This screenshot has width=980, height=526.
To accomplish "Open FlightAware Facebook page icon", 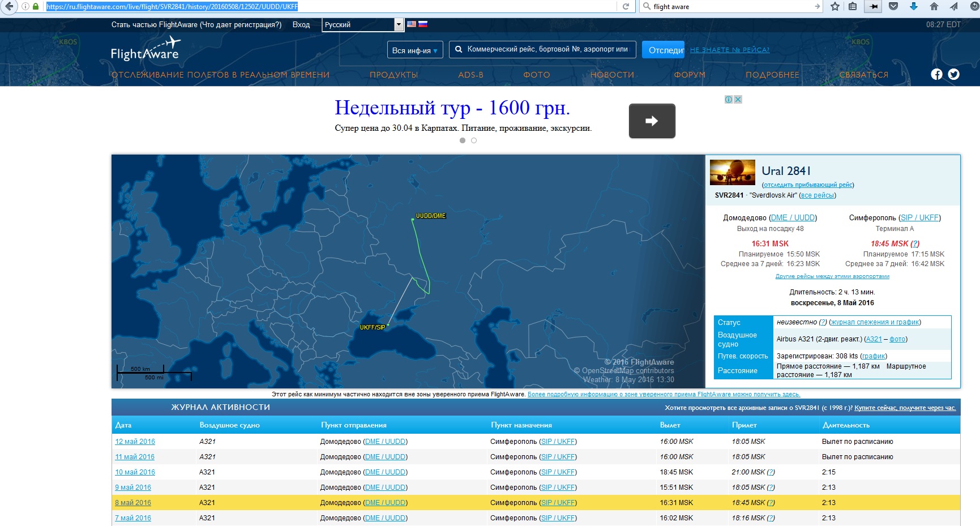I will click(936, 74).
